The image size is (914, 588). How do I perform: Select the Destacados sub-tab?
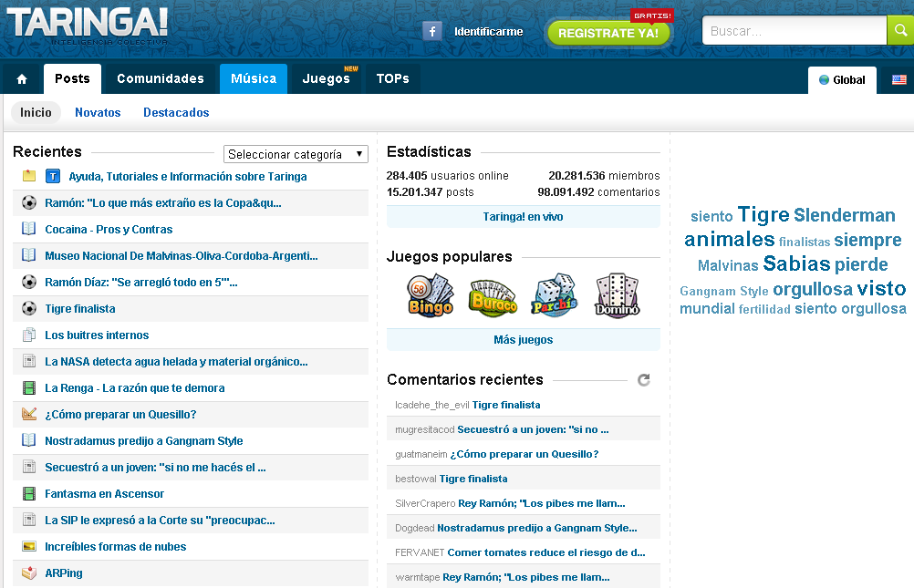(x=176, y=112)
